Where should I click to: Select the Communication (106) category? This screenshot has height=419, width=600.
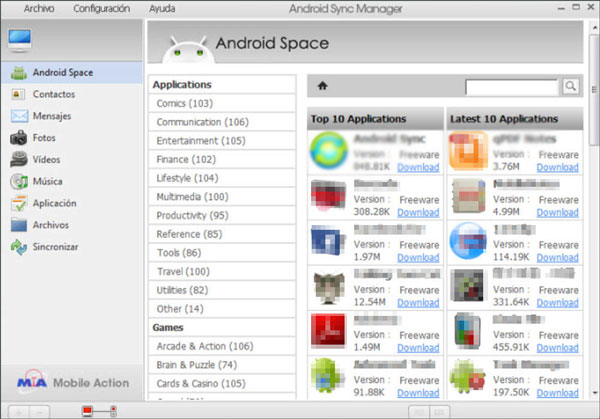coord(222,122)
